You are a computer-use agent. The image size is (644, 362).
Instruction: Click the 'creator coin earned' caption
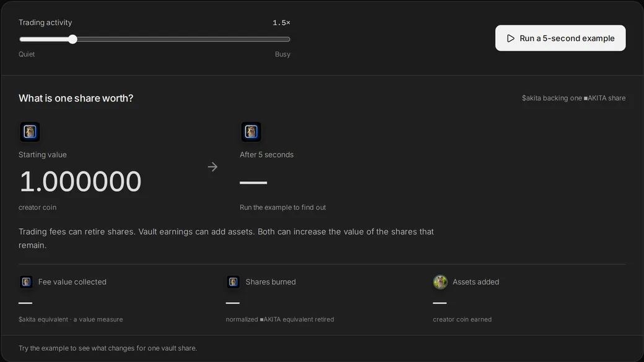click(x=462, y=319)
